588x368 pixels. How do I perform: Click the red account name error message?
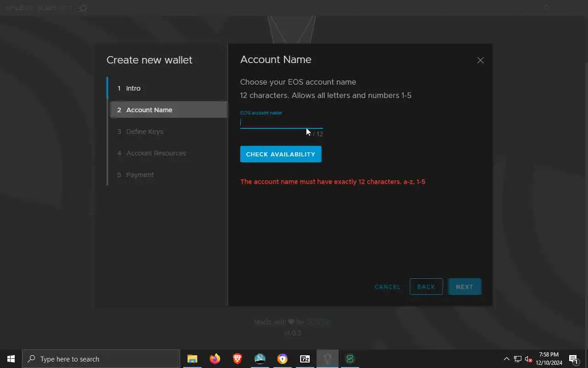point(333,182)
